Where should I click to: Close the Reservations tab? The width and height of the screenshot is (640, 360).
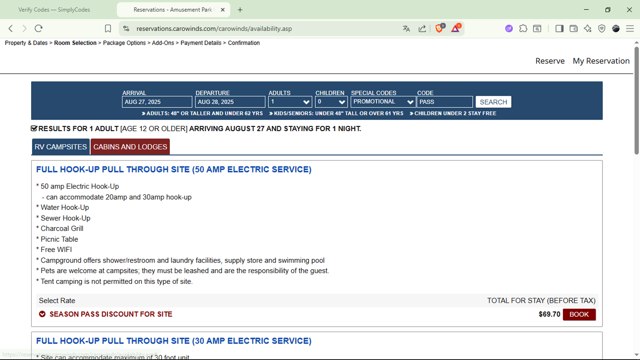(223, 10)
